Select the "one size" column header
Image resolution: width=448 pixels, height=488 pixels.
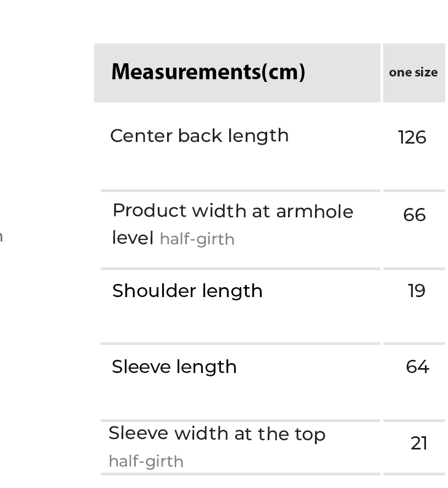[413, 73]
